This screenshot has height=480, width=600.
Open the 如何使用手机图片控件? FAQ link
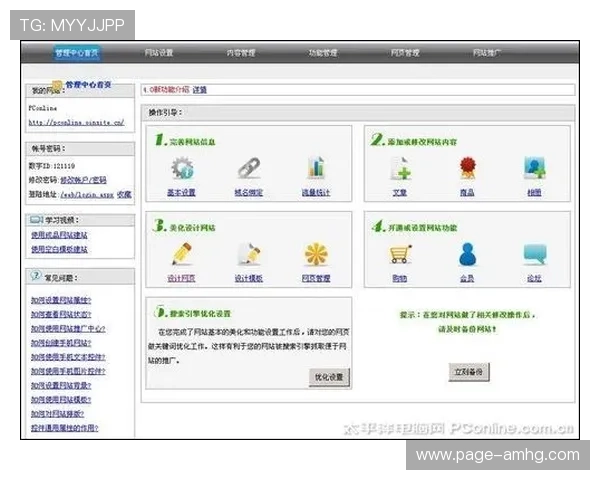68,371
